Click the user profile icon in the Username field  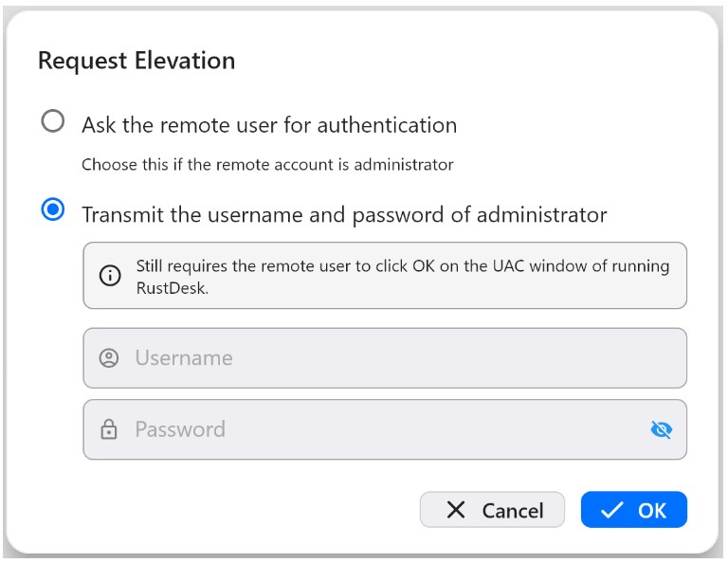[x=109, y=358]
